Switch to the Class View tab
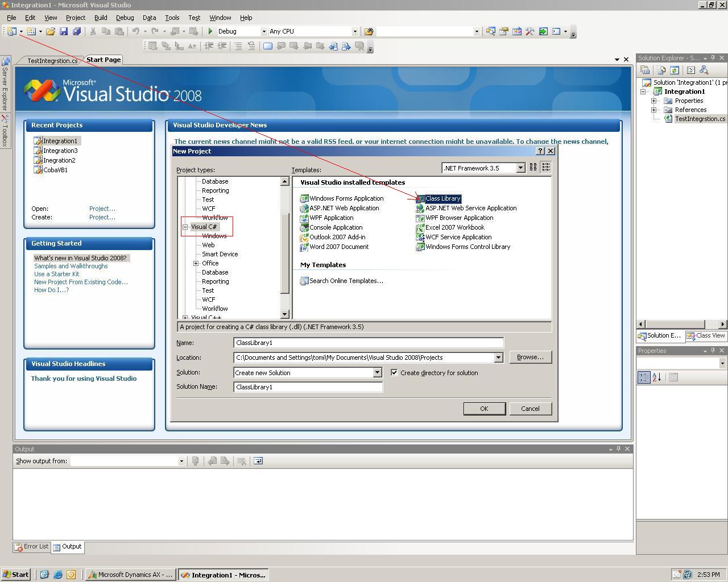Image resolution: width=728 pixels, height=582 pixels. click(x=706, y=335)
